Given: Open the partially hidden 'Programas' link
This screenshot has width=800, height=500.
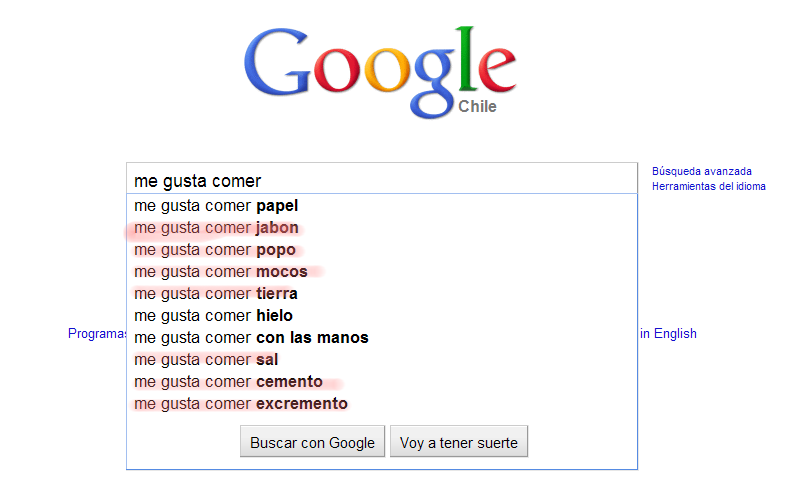Looking at the screenshot, I should tap(96, 334).
